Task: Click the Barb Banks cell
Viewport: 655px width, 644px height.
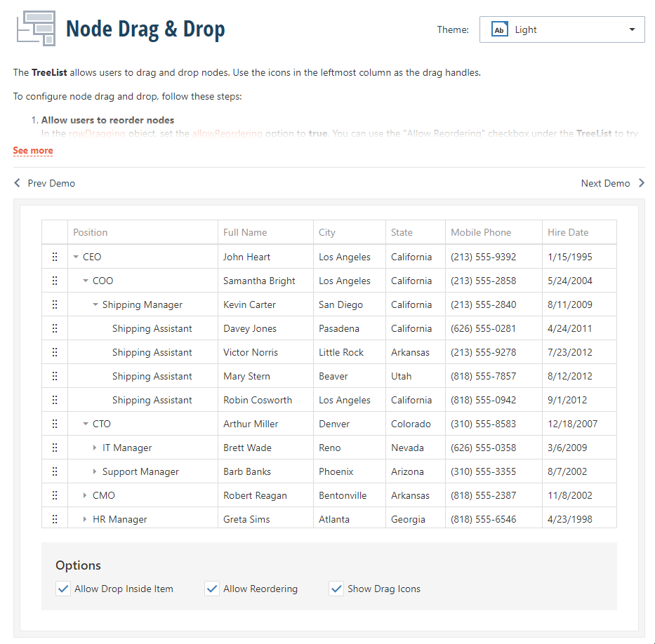Action: coord(265,471)
